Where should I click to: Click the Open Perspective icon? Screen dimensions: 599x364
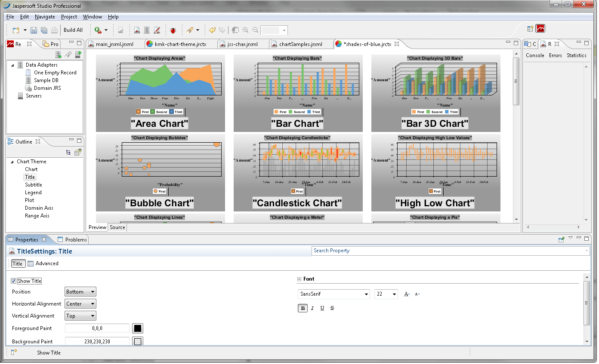(530, 29)
